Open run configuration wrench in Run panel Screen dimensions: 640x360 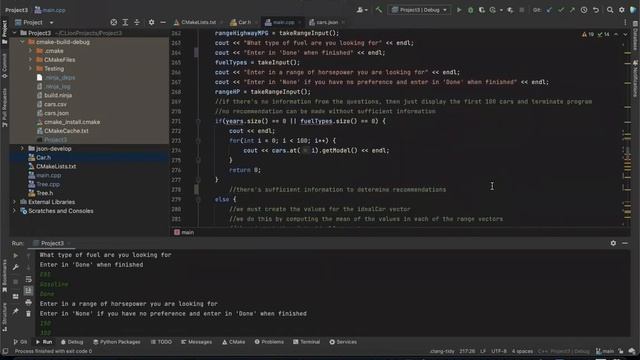(16, 267)
